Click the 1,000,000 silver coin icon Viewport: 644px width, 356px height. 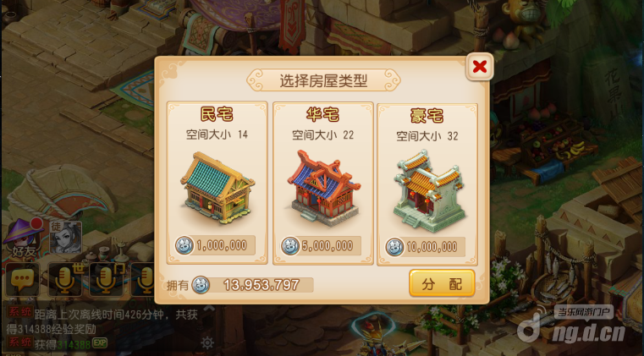(x=184, y=245)
